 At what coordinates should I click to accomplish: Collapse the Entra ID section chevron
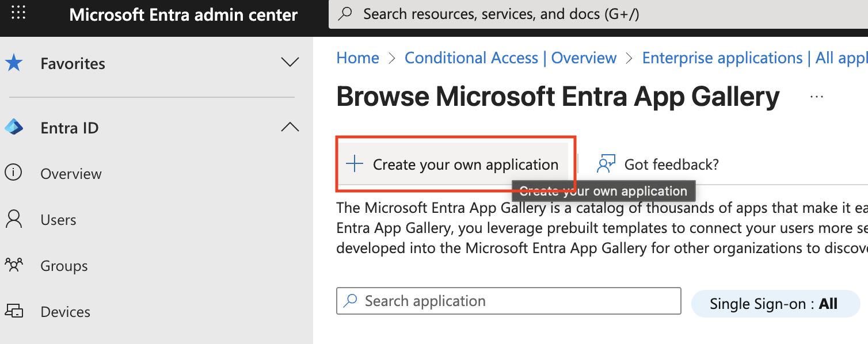click(x=290, y=127)
